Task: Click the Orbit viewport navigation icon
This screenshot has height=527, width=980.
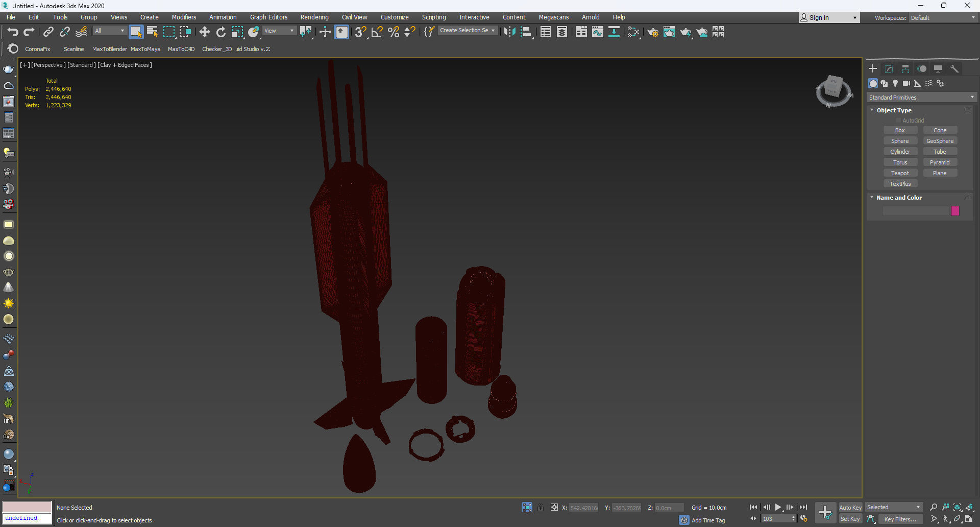Action: pyautogui.click(x=957, y=519)
